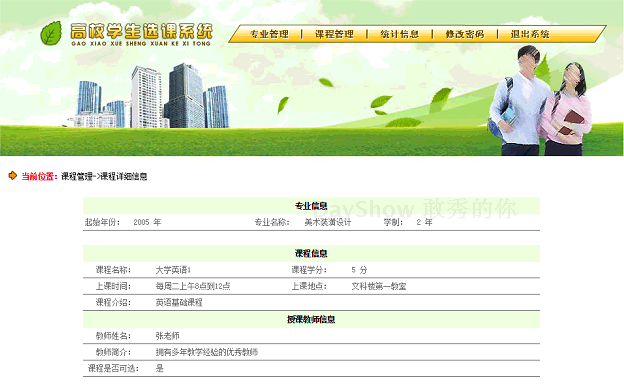This screenshot has height=390, width=624.
Task: Open the 修改密码 menu item
Action: (x=465, y=34)
